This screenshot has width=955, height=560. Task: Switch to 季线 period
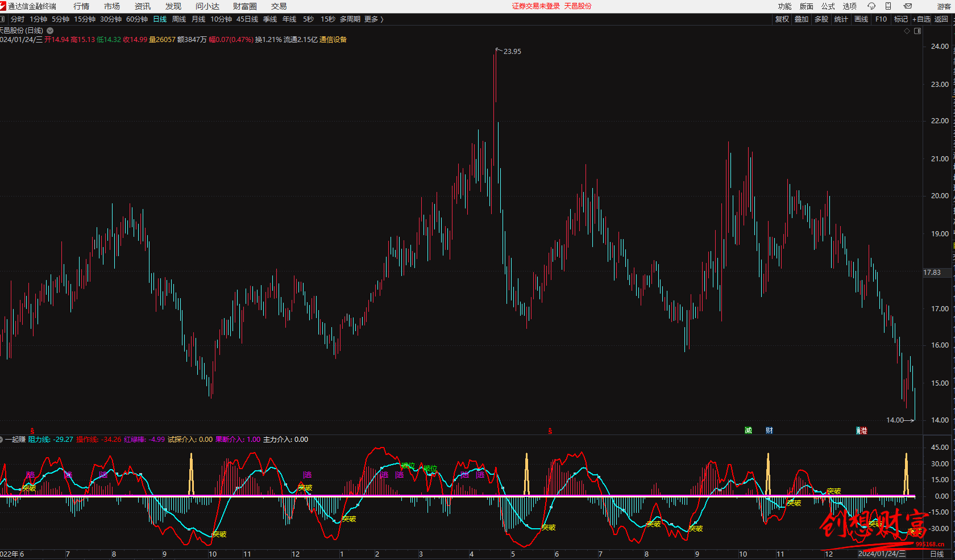(x=270, y=19)
